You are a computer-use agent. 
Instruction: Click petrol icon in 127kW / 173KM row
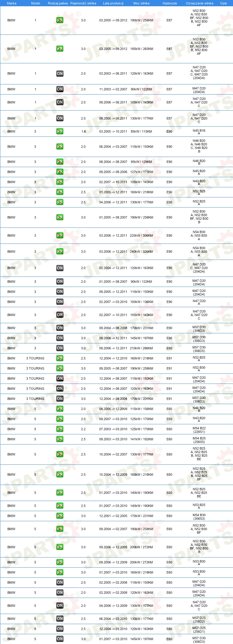point(60,172)
